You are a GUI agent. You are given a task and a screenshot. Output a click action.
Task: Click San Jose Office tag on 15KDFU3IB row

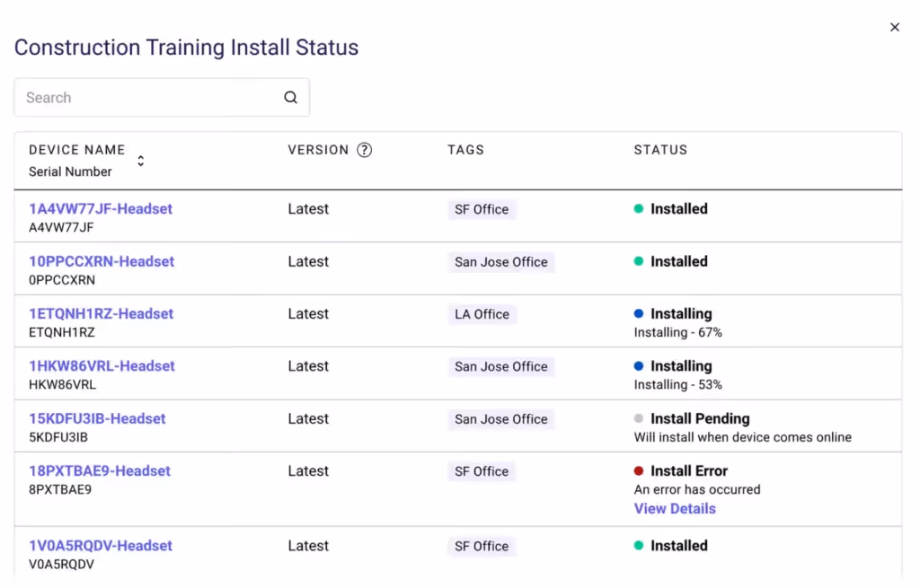click(x=501, y=419)
